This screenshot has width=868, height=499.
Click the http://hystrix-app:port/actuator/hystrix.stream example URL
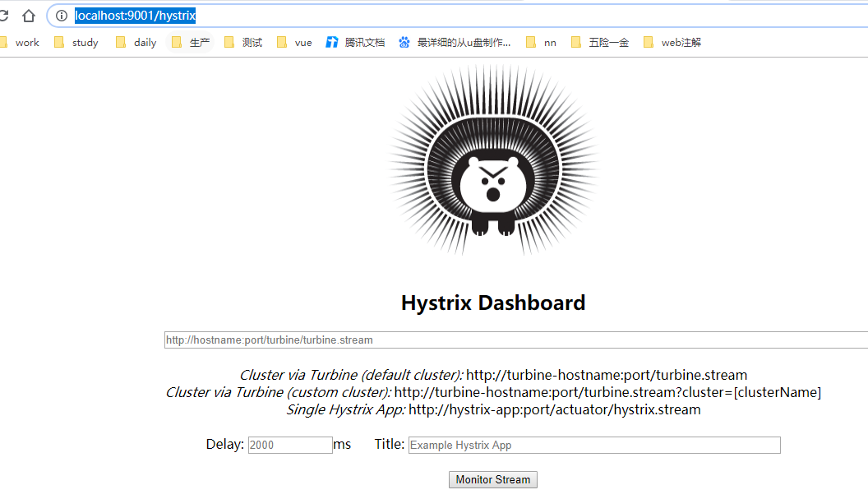555,409
